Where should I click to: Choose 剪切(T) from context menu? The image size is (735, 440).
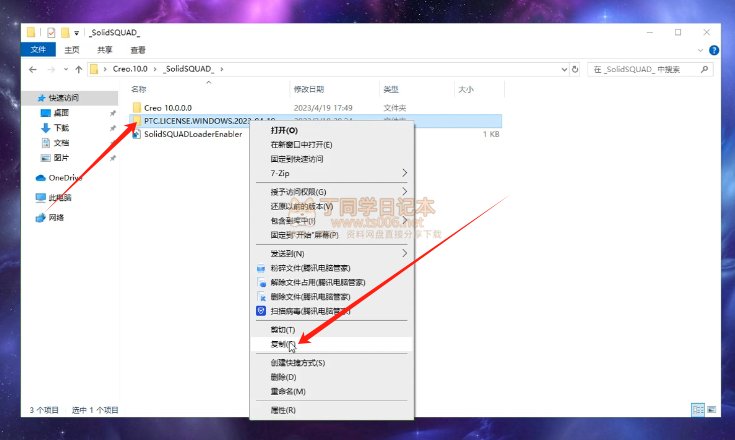[x=332, y=330]
